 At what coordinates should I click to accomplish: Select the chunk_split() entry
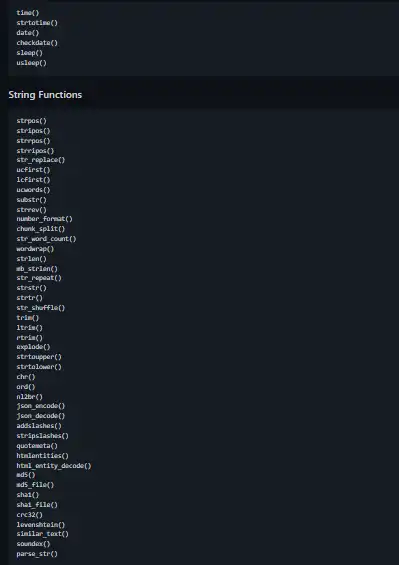point(41,229)
